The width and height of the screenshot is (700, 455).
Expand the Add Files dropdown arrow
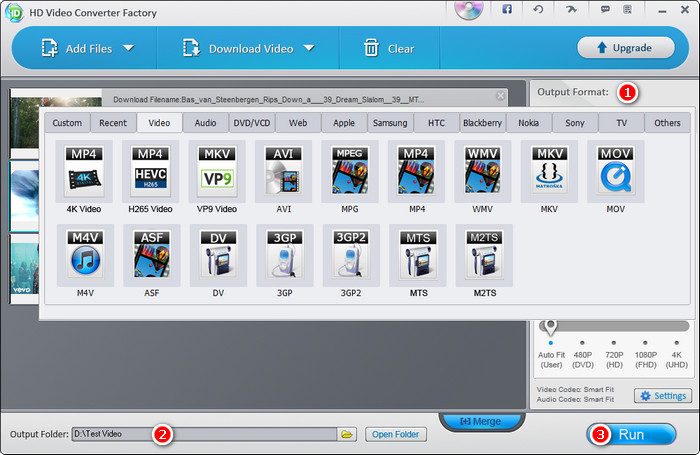(x=129, y=48)
